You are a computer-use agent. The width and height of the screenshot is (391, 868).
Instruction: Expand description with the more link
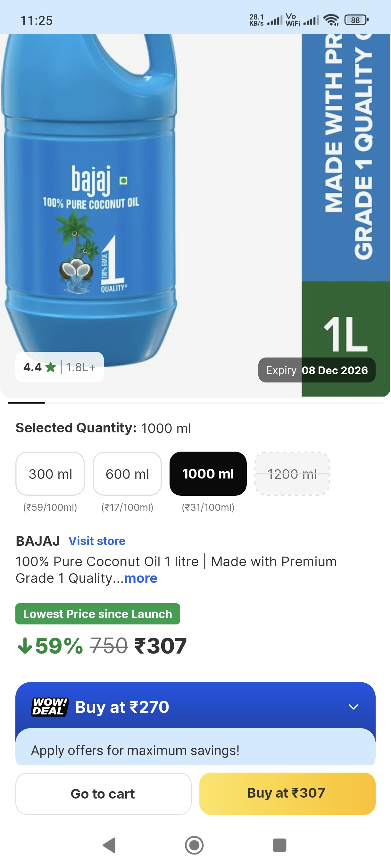click(141, 578)
